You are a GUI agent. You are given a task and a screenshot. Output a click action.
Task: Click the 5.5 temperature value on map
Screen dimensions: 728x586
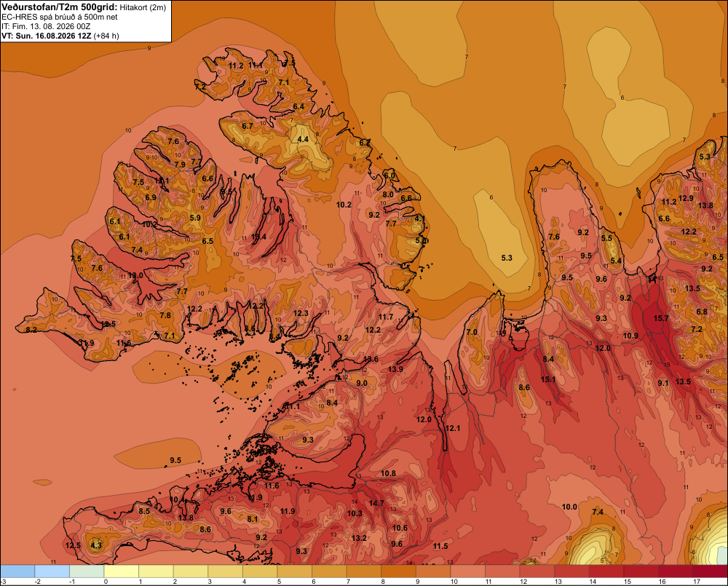[606, 238]
